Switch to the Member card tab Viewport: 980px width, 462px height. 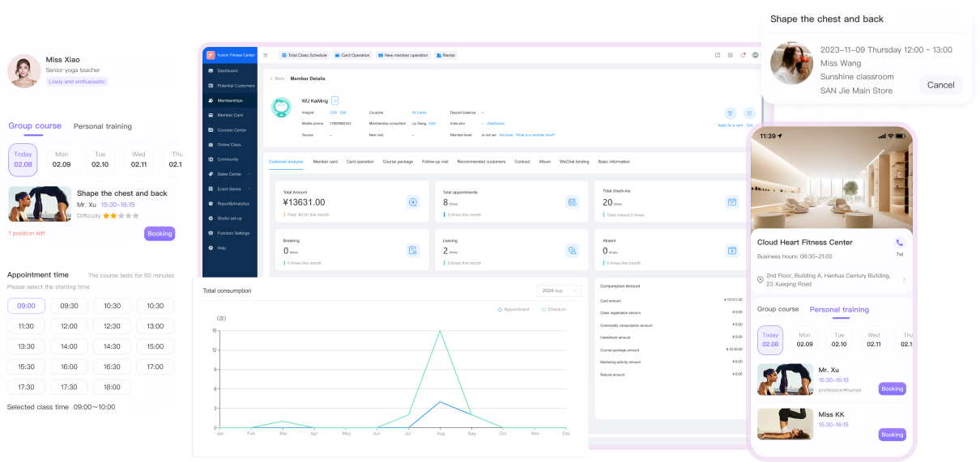point(326,162)
